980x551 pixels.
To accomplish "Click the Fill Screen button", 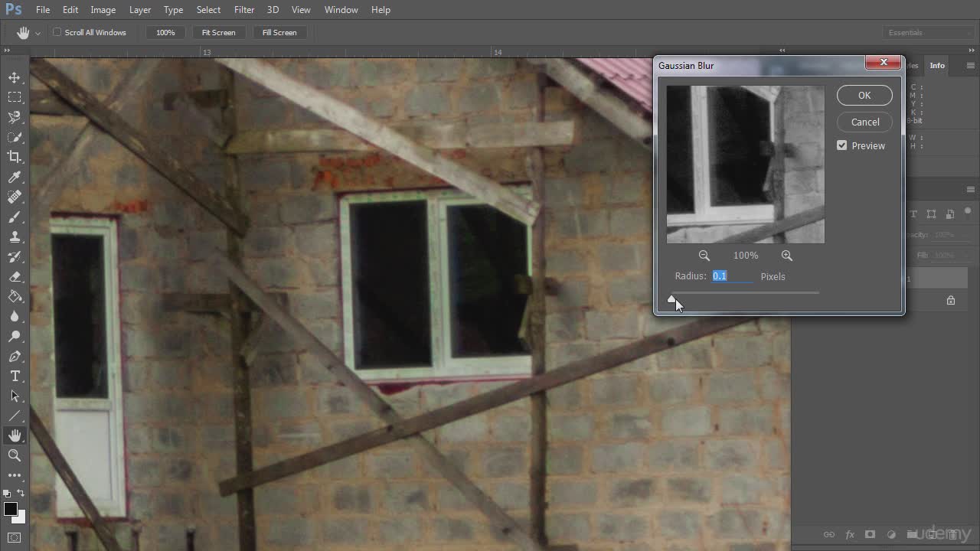I will [279, 32].
